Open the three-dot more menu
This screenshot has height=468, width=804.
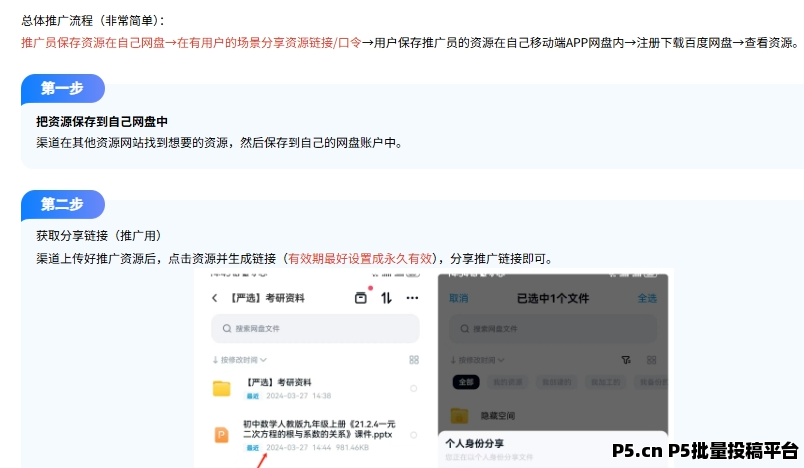point(412,298)
